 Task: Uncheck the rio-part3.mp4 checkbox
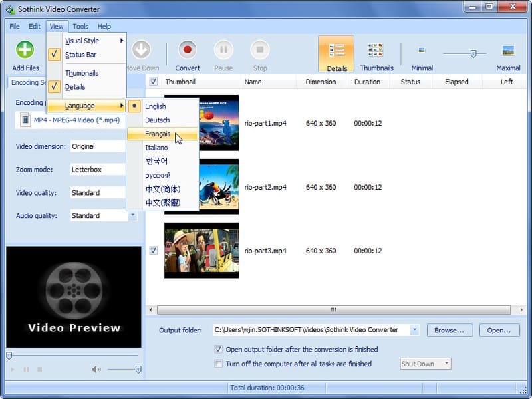click(154, 251)
